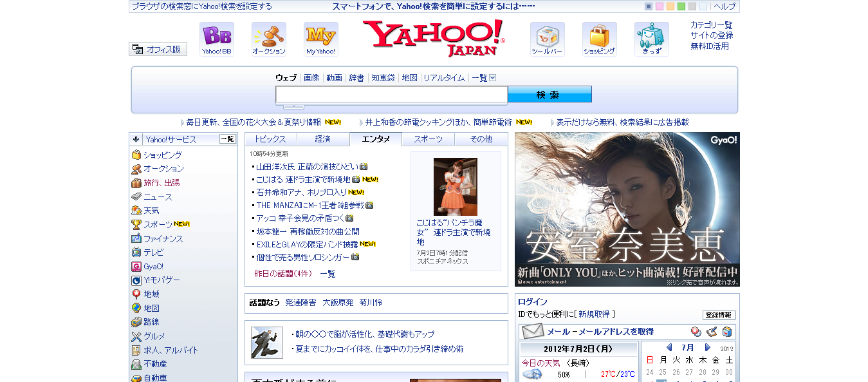Click the 路線 train icon
868x382 pixels.
tap(136, 322)
